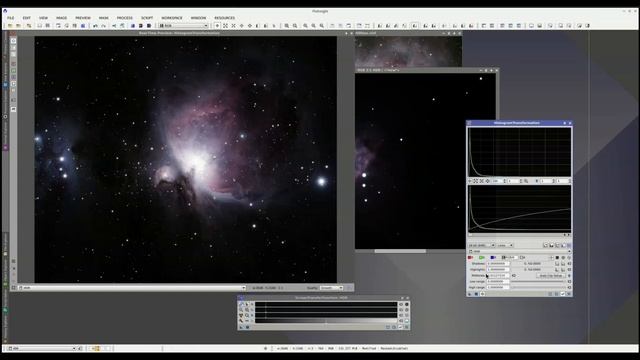Viewport: 640px width, 360px height.
Task: Open the view dropdown in bottom status bar
Action: (x=42, y=348)
